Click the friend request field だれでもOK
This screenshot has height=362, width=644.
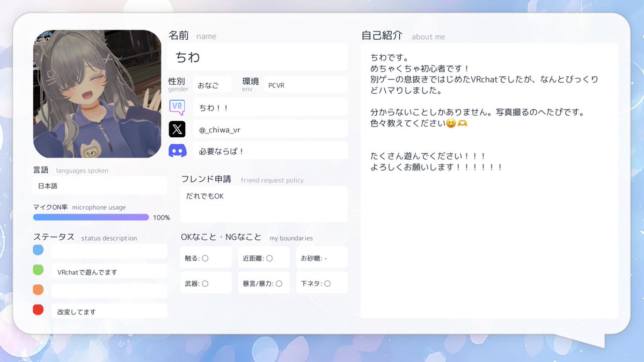point(264,204)
